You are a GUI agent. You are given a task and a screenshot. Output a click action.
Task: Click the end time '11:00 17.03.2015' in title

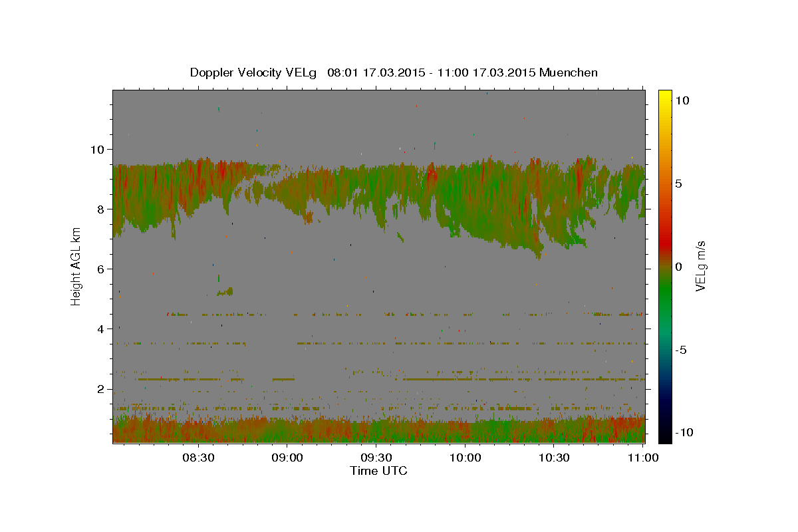[x=487, y=72]
